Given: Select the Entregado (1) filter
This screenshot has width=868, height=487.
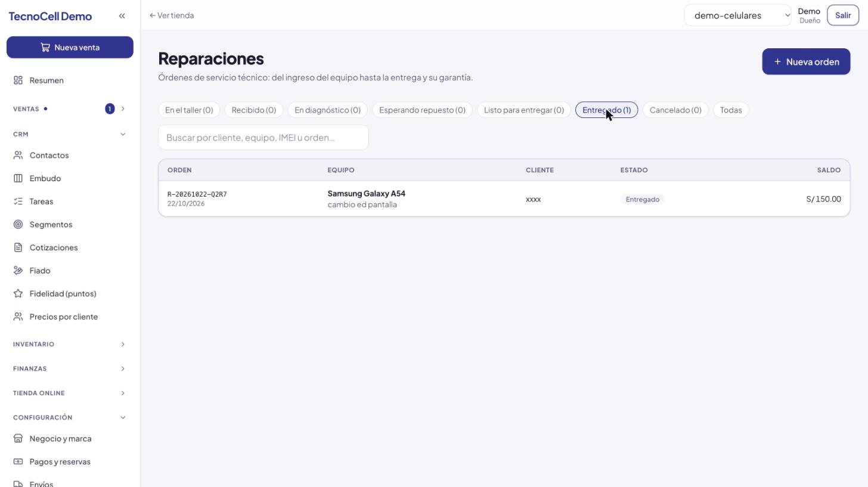Looking at the screenshot, I should point(606,110).
